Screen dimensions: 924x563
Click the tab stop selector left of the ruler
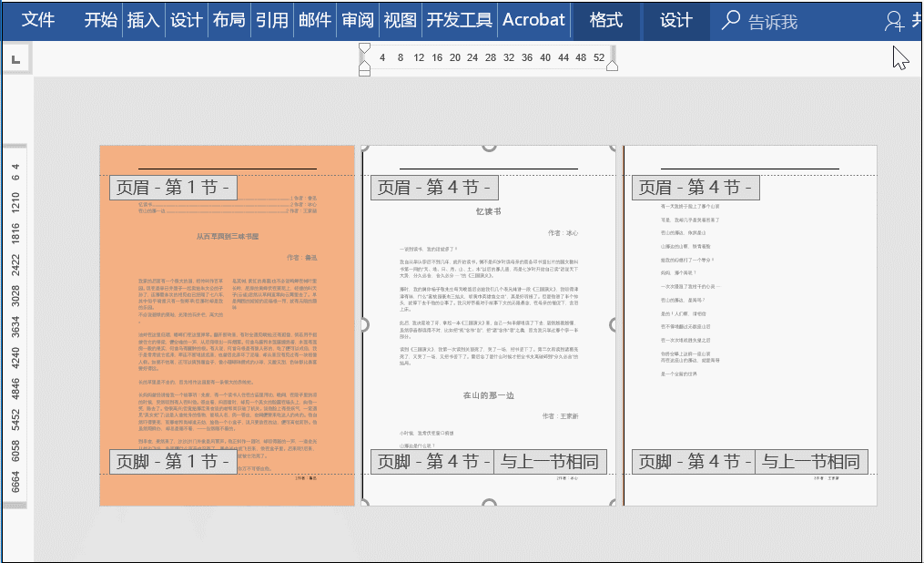click(16, 60)
